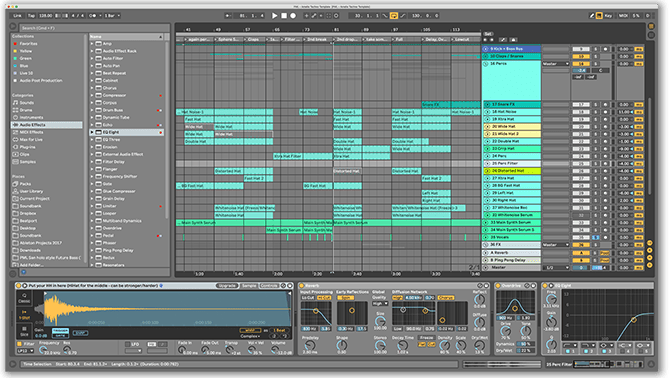Expand the EQ Eight browser entry

point(92,132)
